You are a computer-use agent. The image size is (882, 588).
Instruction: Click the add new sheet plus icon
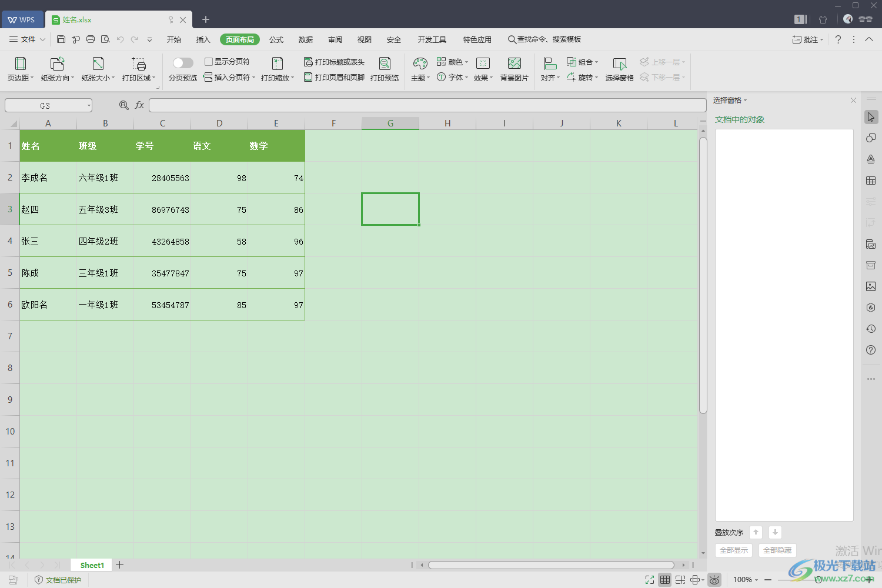click(119, 565)
